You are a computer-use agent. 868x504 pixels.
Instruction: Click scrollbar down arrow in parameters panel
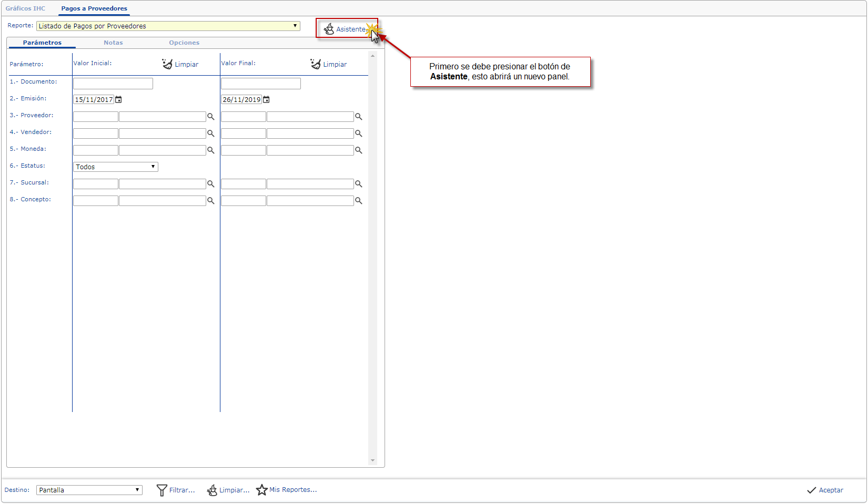tap(372, 460)
